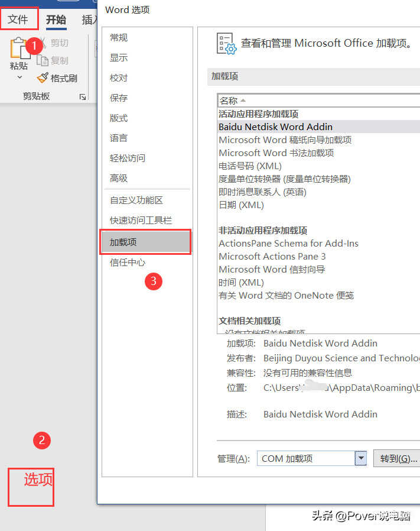Click the 转到(G)... button
The image size is (420, 531).
click(x=398, y=458)
